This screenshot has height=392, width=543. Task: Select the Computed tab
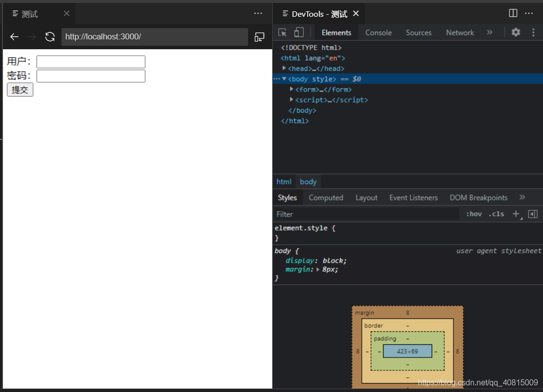click(x=326, y=198)
